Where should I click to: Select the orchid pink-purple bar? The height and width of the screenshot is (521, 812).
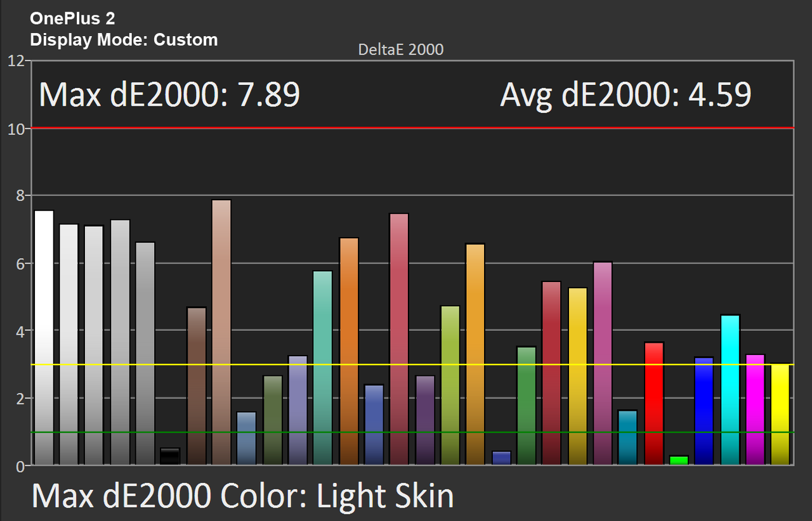tap(603, 364)
